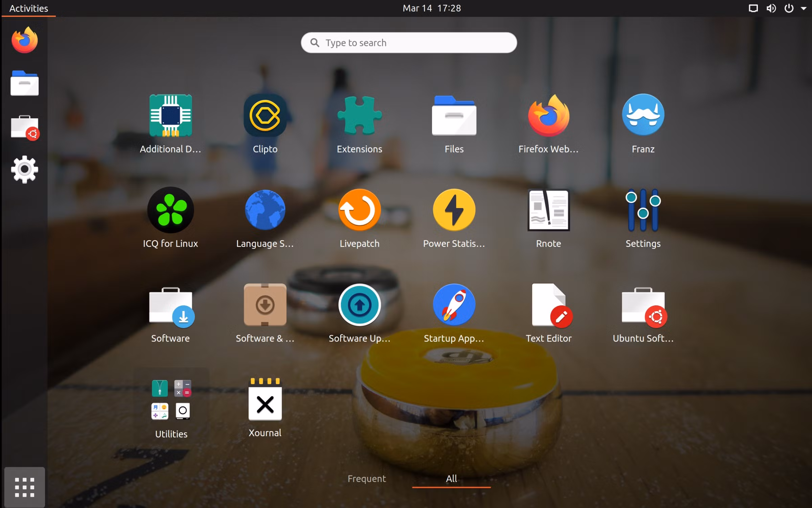The image size is (812, 508).
Task: Open Additional Drivers app
Action: click(x=171, y=116)
